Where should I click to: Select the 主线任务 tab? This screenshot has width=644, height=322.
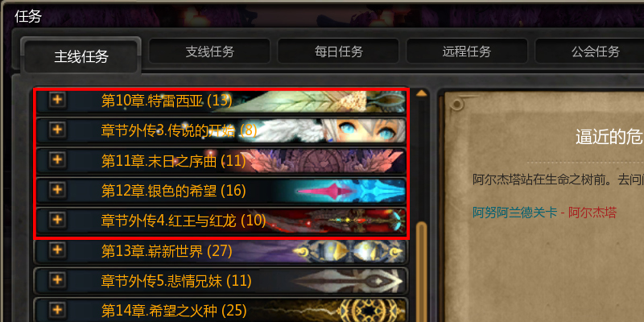tap(81, 56)
